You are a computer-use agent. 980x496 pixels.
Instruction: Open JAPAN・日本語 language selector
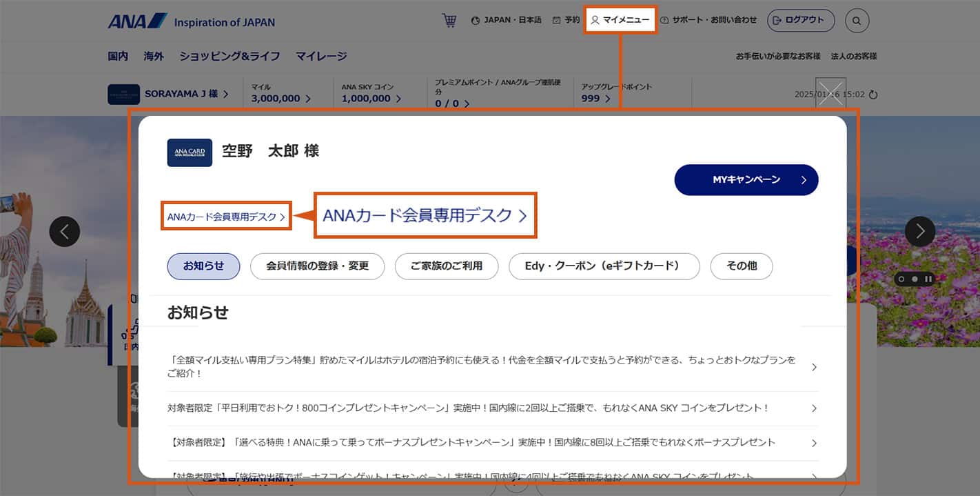tap(507, 20)
